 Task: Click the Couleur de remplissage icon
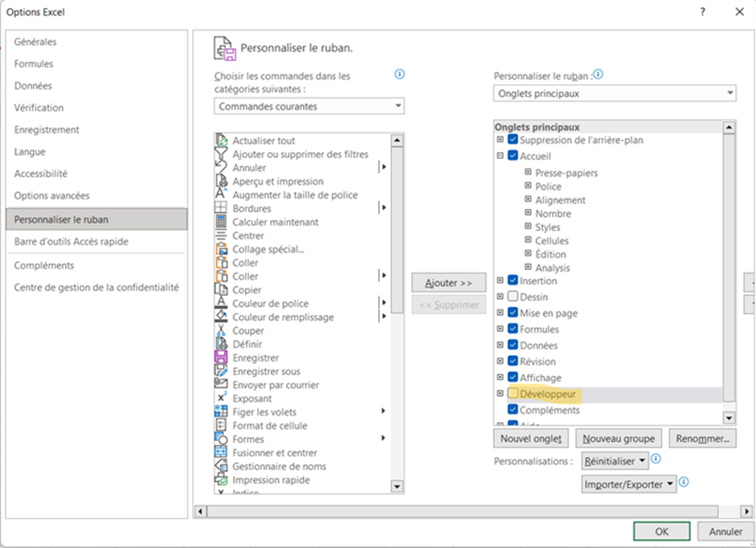pos(222,317)
